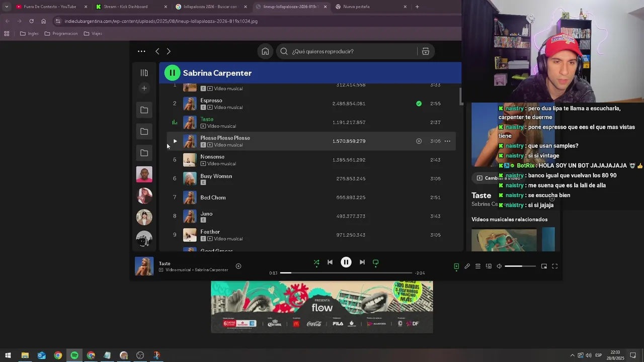Viewport: 644px width, 362px height.
Task: Add Taste to liked songs in player bar
Action: (238, 266)
